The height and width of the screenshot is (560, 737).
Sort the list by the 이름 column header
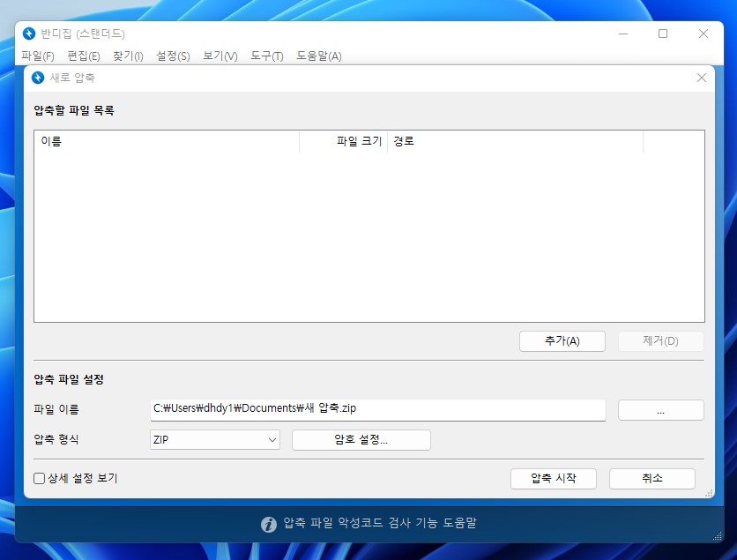coord(167,141)
